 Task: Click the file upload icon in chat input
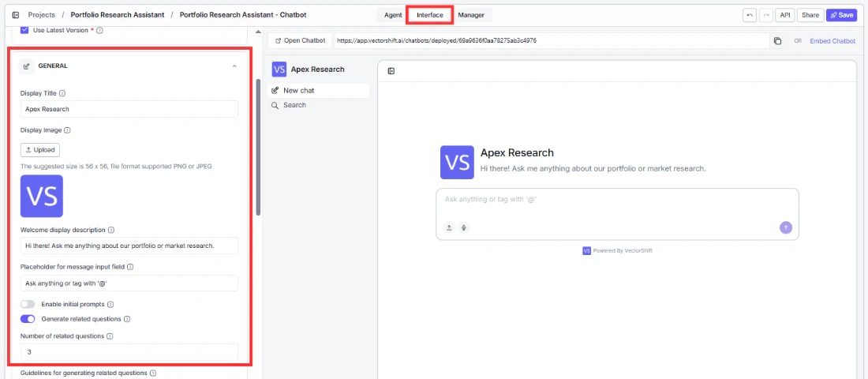(x=449, y=227)
